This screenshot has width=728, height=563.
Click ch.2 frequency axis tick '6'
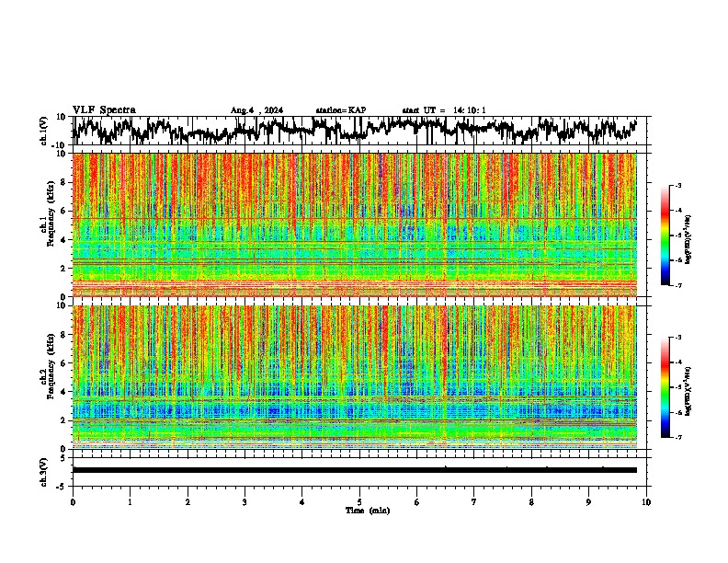pos(64,363)
